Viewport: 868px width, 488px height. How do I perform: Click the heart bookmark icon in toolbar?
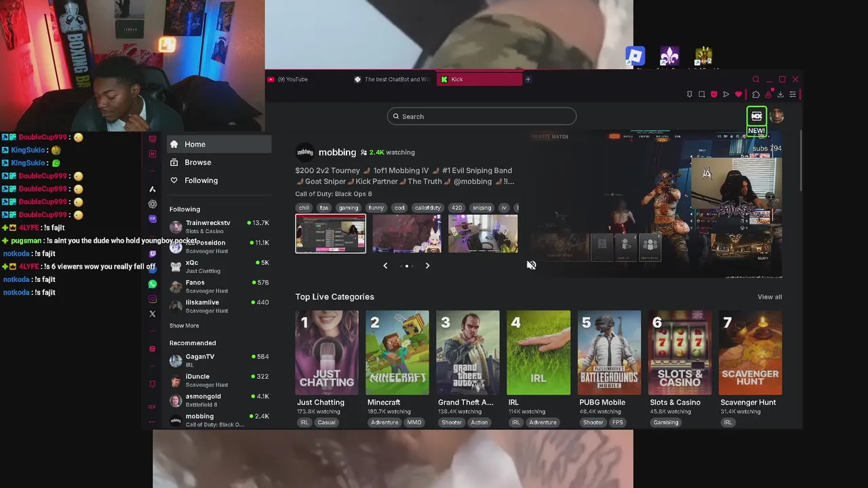pos(738,94)
